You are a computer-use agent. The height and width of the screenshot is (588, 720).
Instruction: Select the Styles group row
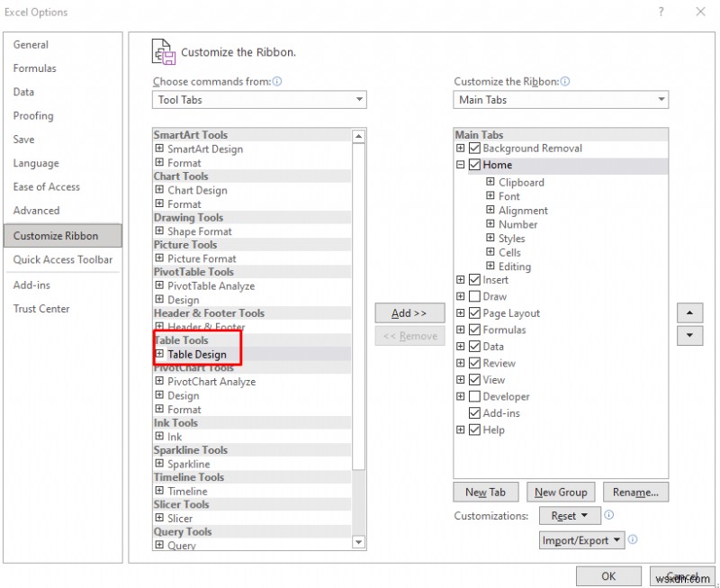coord(511,239)
